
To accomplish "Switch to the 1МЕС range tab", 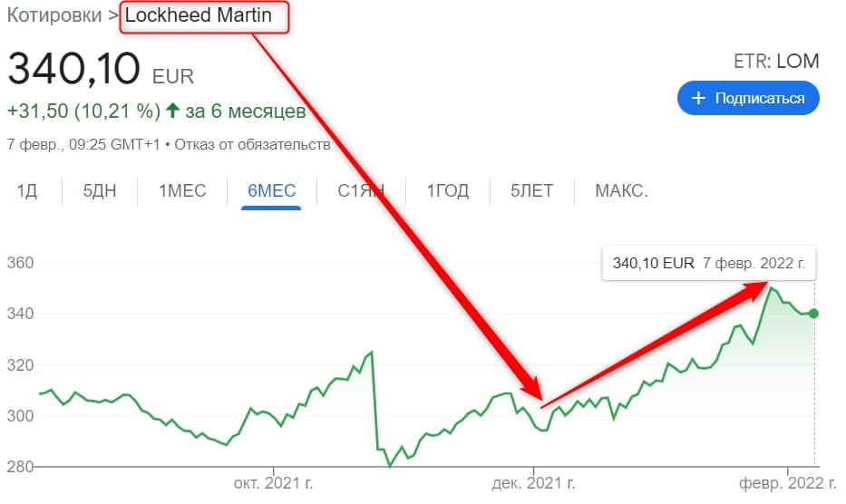I will coord(182,191).
